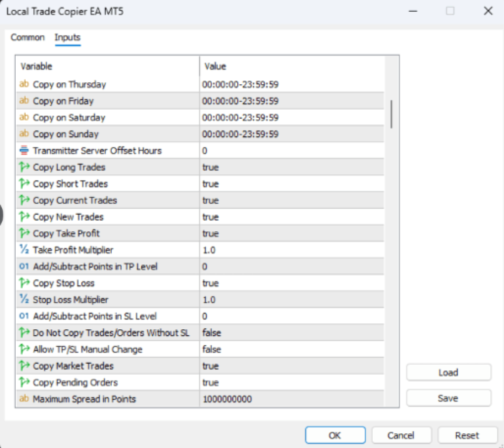The width and height of the screenshot is (504, 448).
Task: Click the Transmitter Server Offset Hours icon
Action: (24, 151)
